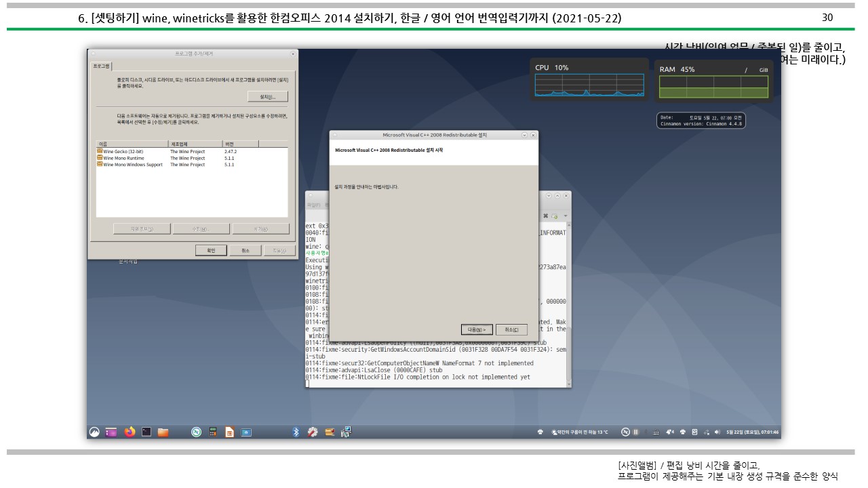Click the X icon in terminal toolbar
The image size is (868, 488).
pos(545,216)
